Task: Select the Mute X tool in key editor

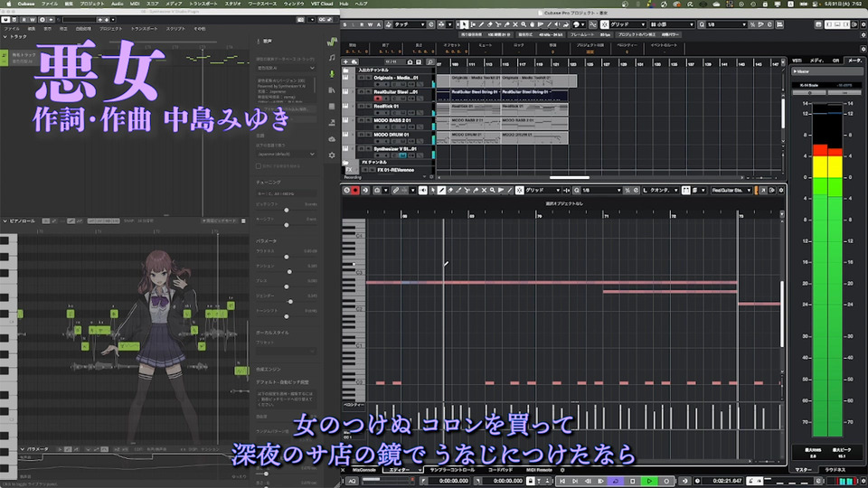Action: point(484,191)
